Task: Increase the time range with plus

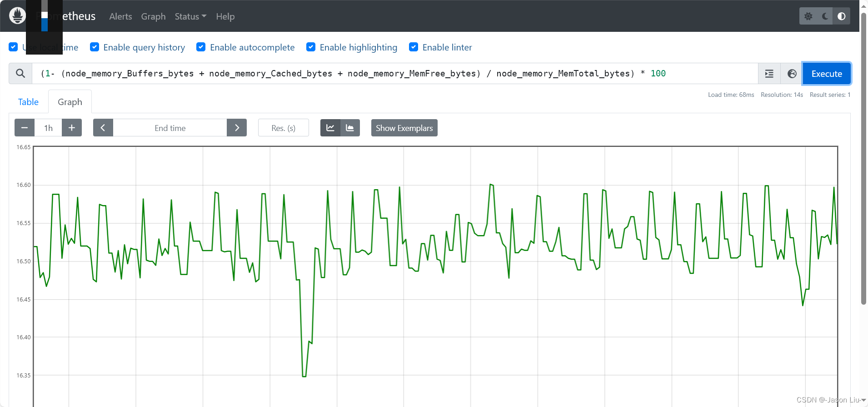Action: coord(72,128)
